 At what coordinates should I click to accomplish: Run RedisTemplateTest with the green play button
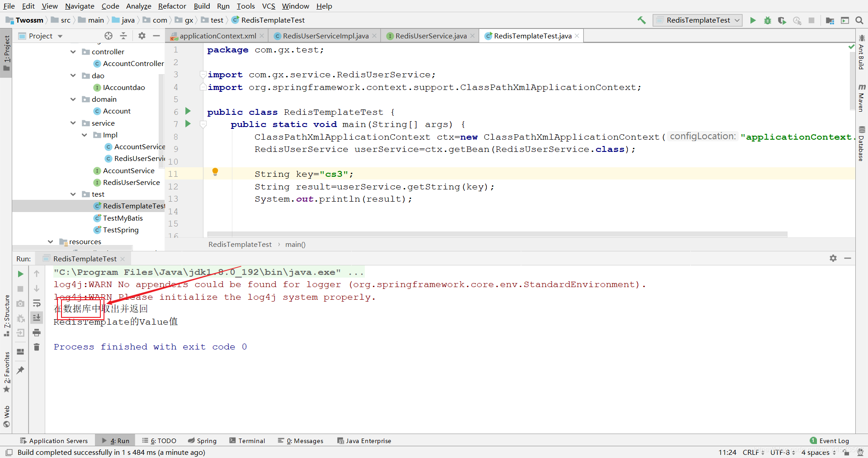753,20
